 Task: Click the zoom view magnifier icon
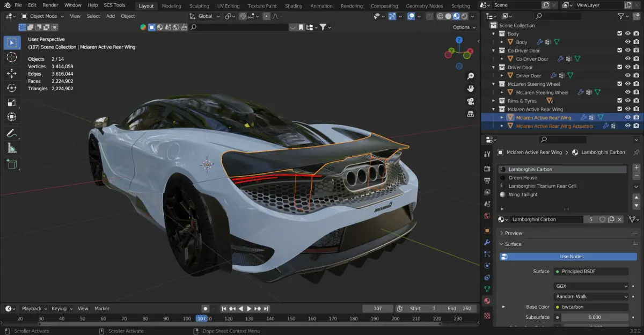click(x=471, y=76)
